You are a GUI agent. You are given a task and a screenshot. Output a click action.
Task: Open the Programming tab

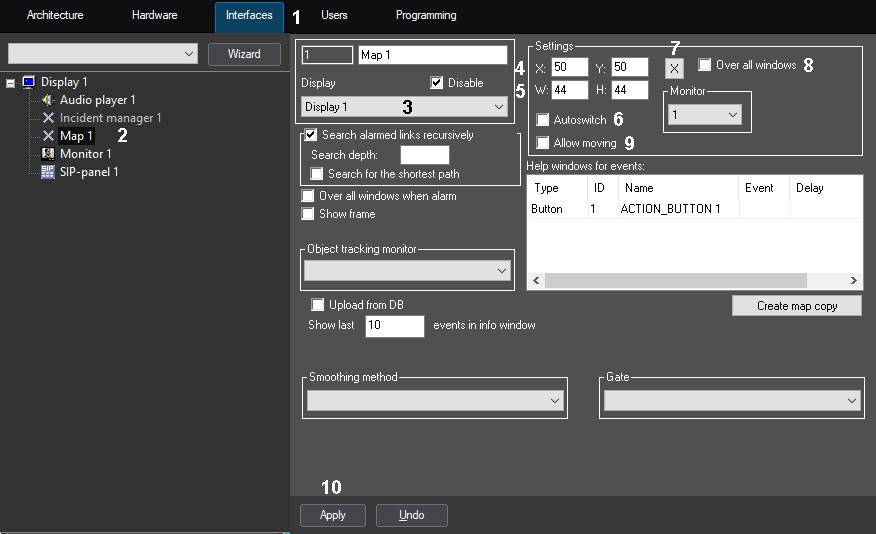pyautogui.click(x=426, y=16)
